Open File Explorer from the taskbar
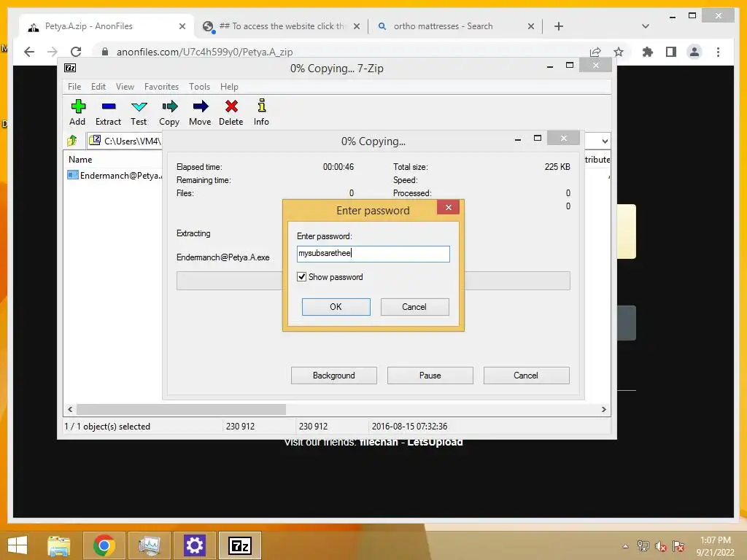The image size is (747, 560). 59,545
